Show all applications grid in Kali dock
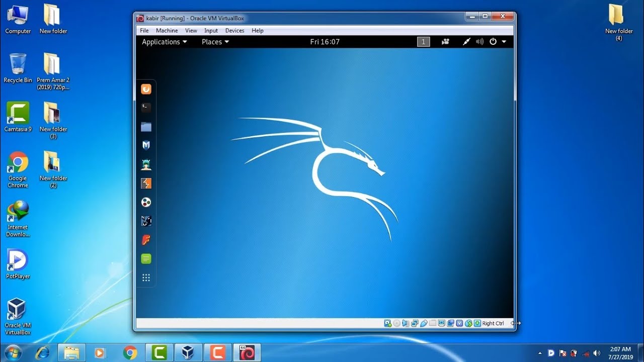Image resolution: width=644 pixels, height=362 pixels. [x=146, y=278]
